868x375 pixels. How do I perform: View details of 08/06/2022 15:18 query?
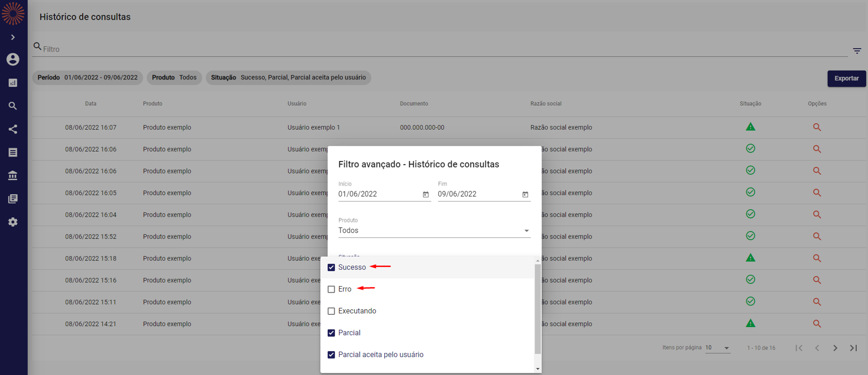817,258
